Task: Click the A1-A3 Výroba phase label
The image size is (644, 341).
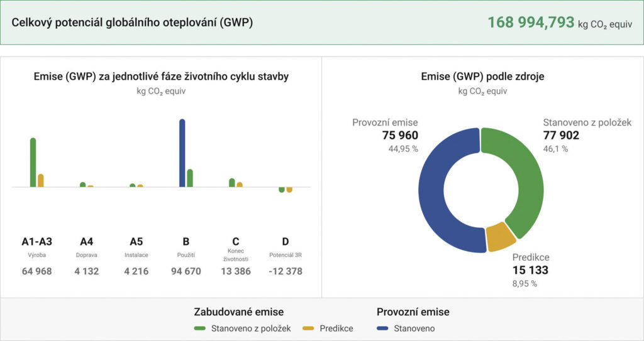Action: [36, 242]
